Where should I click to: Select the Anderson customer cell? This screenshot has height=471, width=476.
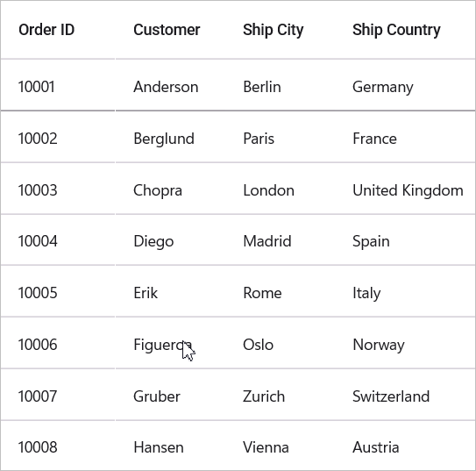click(170, 85)
